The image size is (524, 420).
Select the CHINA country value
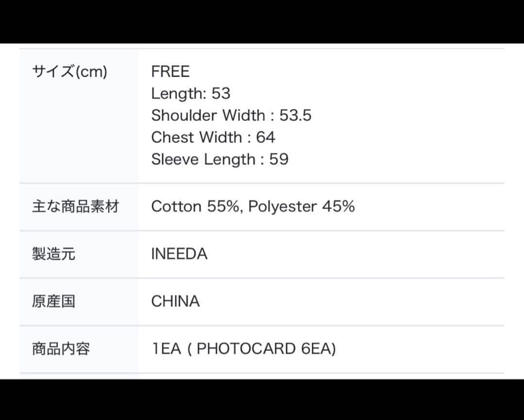point(175,301)
